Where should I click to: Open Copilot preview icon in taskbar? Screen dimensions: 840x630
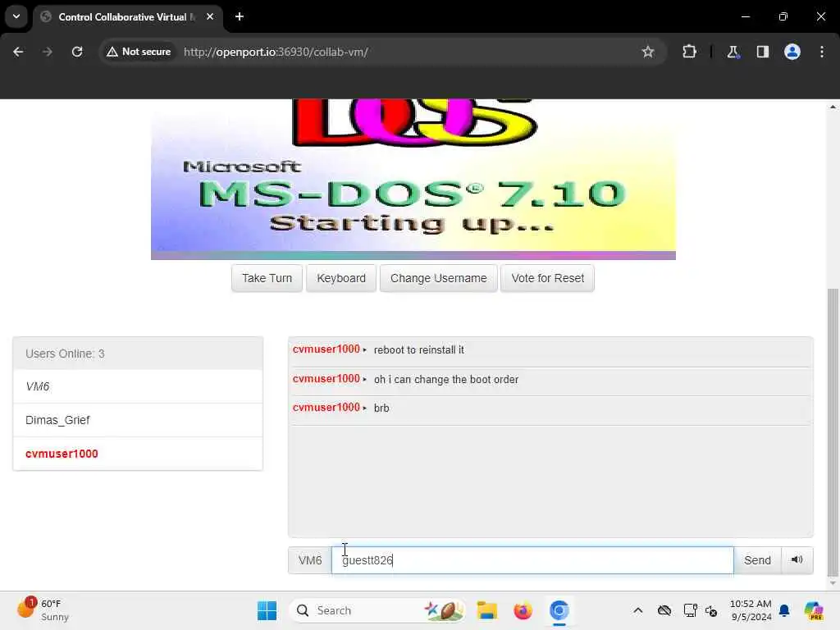[x=813, y=610]
